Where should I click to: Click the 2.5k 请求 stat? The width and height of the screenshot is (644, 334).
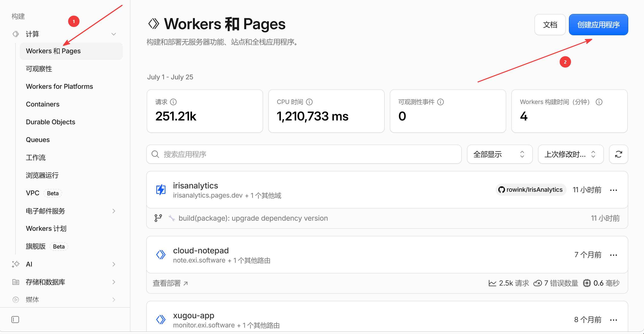[x=509, y=283]
